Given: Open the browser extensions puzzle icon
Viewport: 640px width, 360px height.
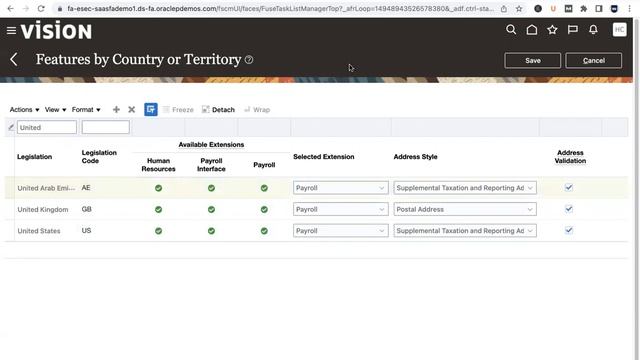Looking at the screenshot, I should tap(584, 9).
